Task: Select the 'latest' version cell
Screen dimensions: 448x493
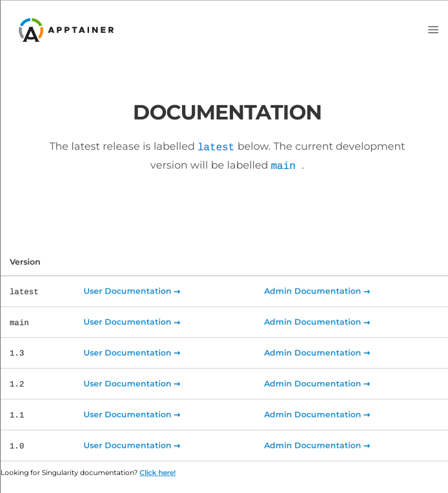Action: click(x=24, y=292)
